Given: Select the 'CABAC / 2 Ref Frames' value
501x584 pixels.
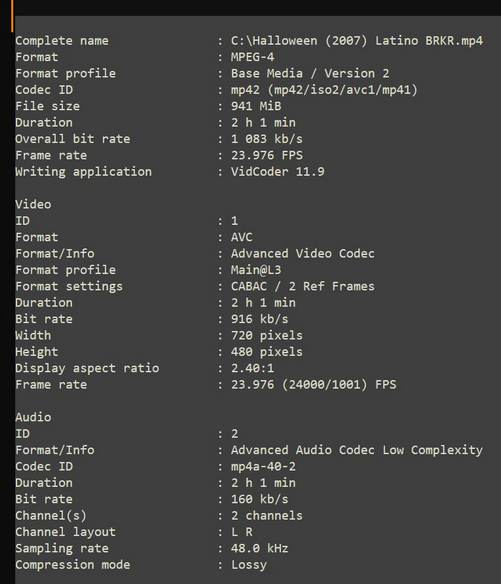Looking at the screenshot, I should click(x=303, y=286).
